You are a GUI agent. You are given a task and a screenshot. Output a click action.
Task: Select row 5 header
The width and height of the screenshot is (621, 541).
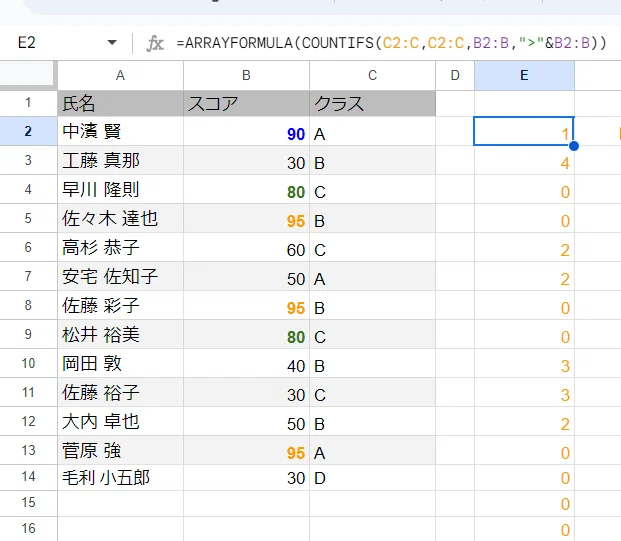(x=28, y=218)
